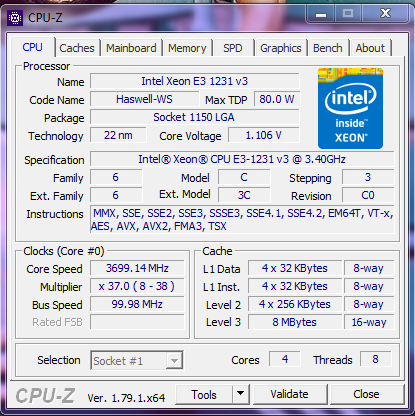
Task: Open the Socket #1 selection dropdown
Action: coord(137,360)
